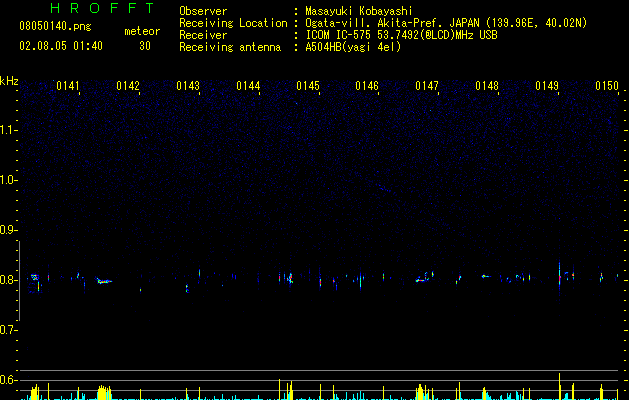Click the meteor count value 30
The image size is (629, 400).
[x=145, y=46]
